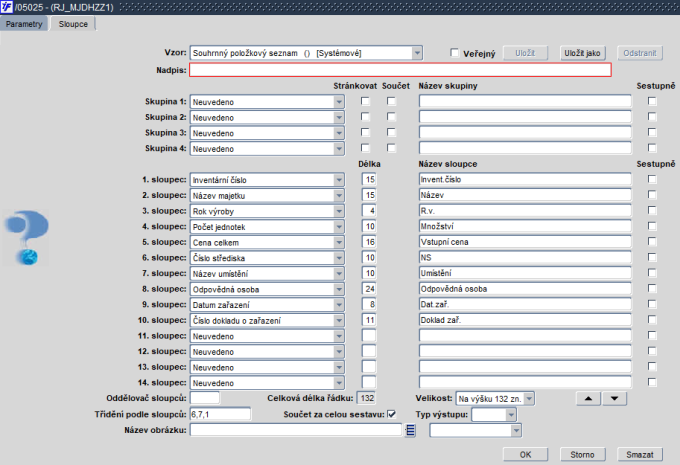Move column up with up arrow button
This screenshot has width=680, height=465.
588,399
